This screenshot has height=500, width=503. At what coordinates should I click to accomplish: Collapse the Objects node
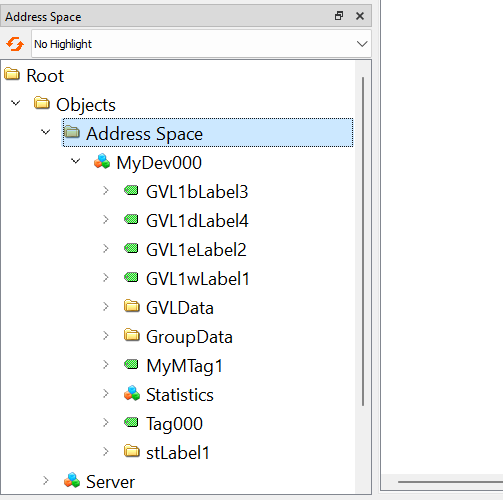coord(16,103)
